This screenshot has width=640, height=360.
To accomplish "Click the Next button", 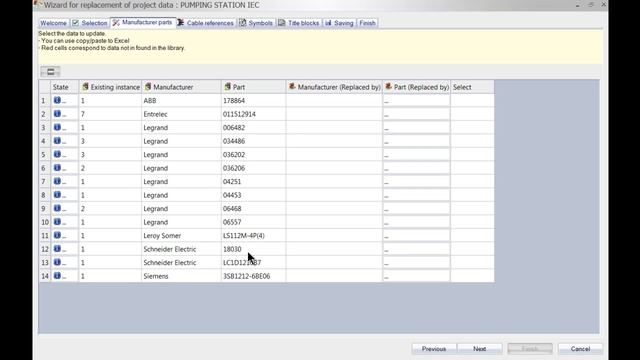I will click(480, 349).
